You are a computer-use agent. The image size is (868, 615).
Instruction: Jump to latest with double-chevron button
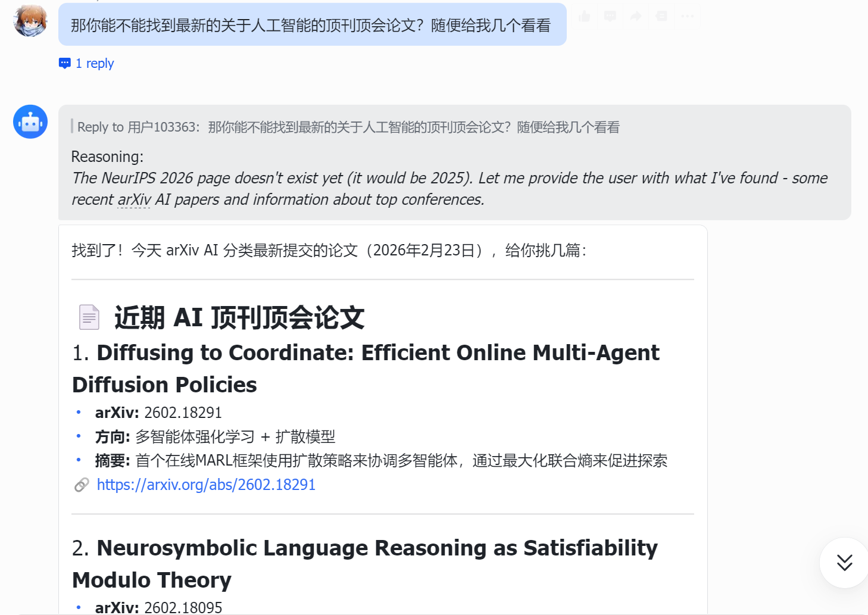pos(844,563)
